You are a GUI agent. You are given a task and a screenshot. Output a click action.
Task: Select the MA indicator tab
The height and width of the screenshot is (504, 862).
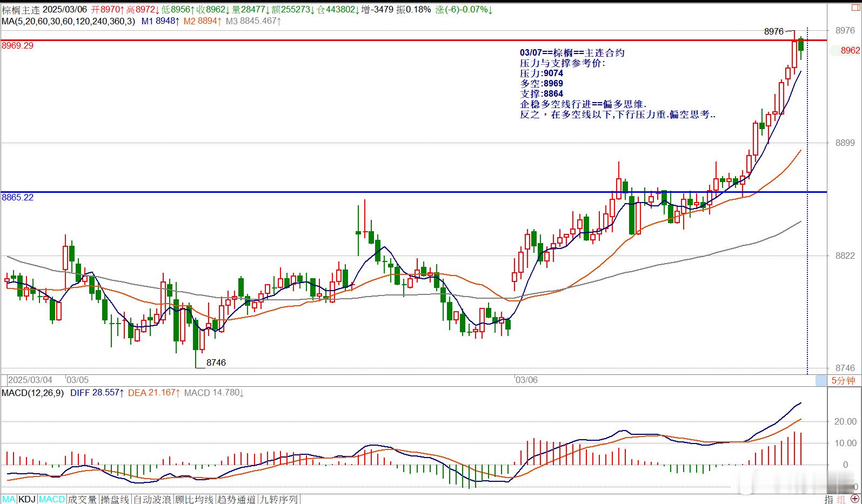click(x=9, y=499)
